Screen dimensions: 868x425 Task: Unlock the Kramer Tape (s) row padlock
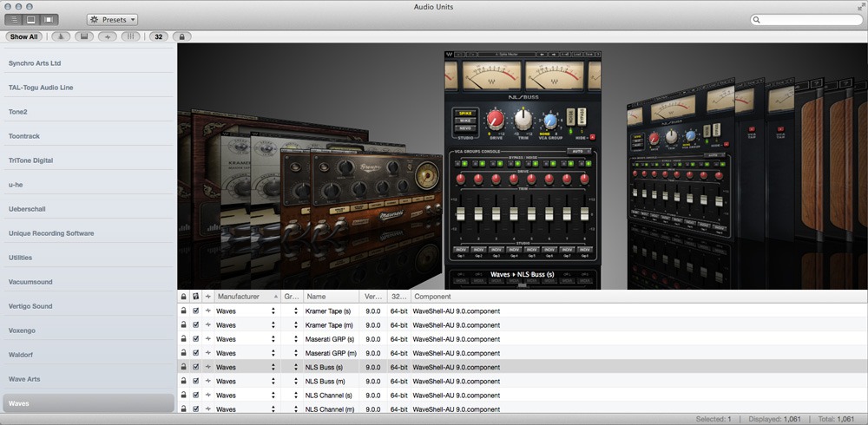[x=183, y=311]
